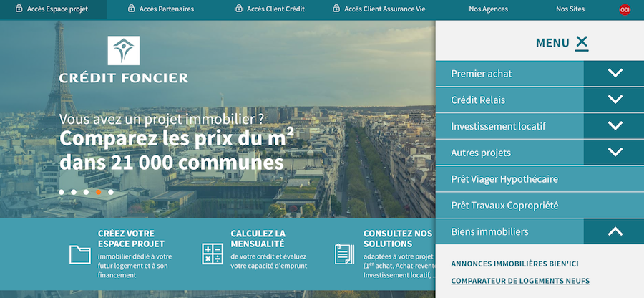Open the Autres projets menu item
This screenshot has height=298, width=644.
click(509, 153)
